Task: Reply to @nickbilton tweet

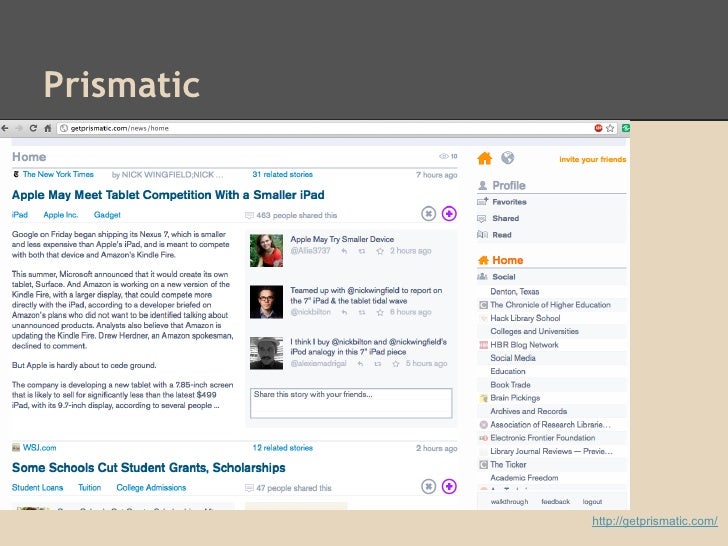Action: [x=344, y=312]
